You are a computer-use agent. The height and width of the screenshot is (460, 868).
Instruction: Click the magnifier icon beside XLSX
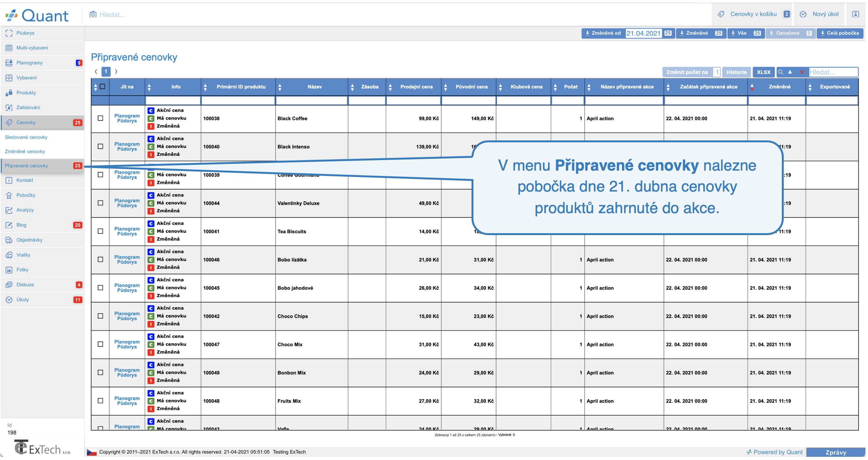781,72
